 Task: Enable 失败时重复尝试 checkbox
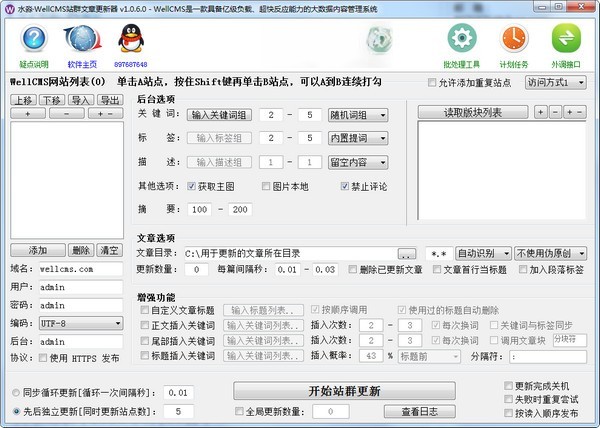[x=508, y=399]
